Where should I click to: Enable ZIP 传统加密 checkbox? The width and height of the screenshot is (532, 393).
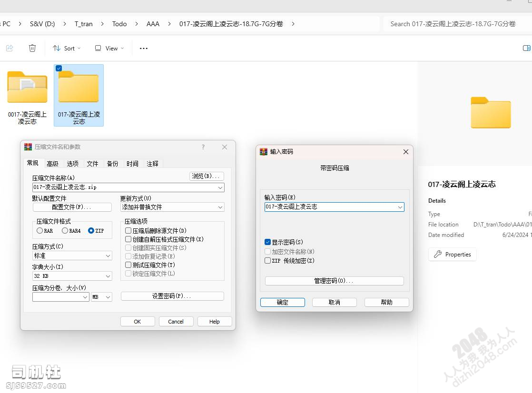click(268, 261)
